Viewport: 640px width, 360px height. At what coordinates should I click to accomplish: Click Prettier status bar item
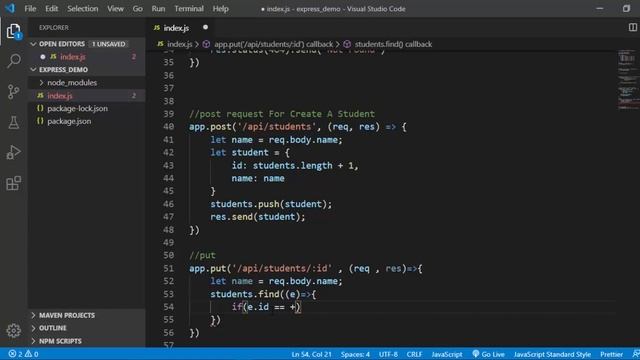coord(611,354)
